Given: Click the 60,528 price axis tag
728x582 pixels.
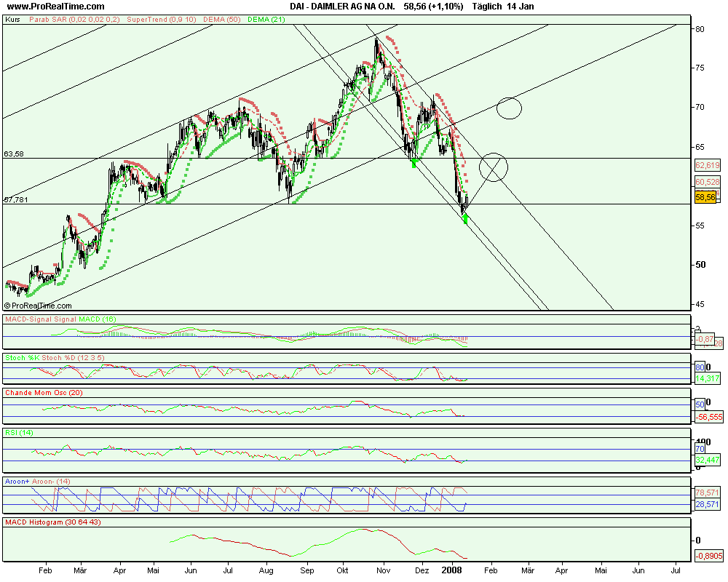Looking at the screenshot, I should 708,182.
